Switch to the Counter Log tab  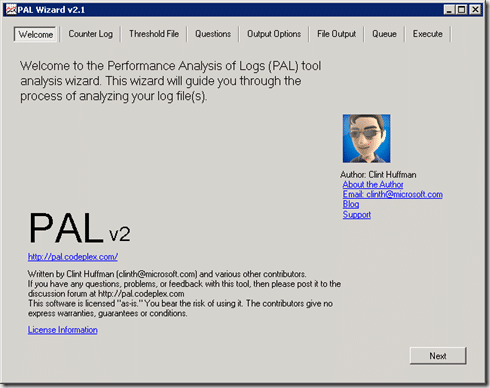[x=90, y=34]
